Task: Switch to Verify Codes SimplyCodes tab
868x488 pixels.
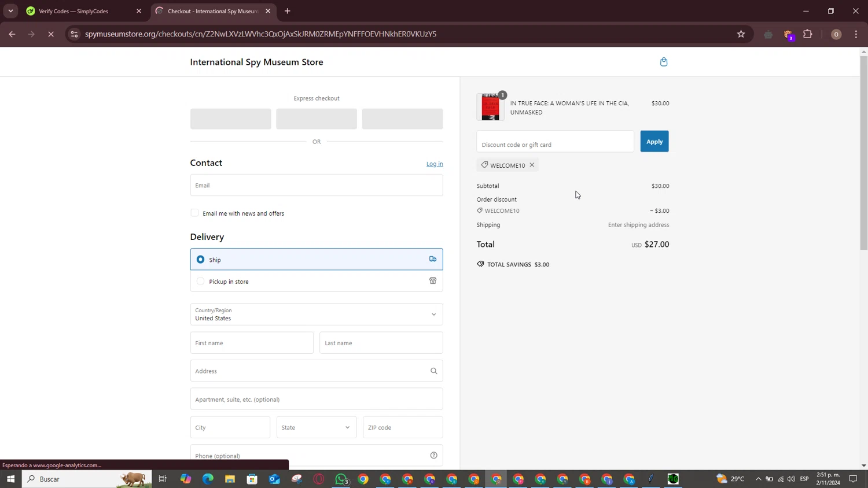Action: click(x=84, y=11)
